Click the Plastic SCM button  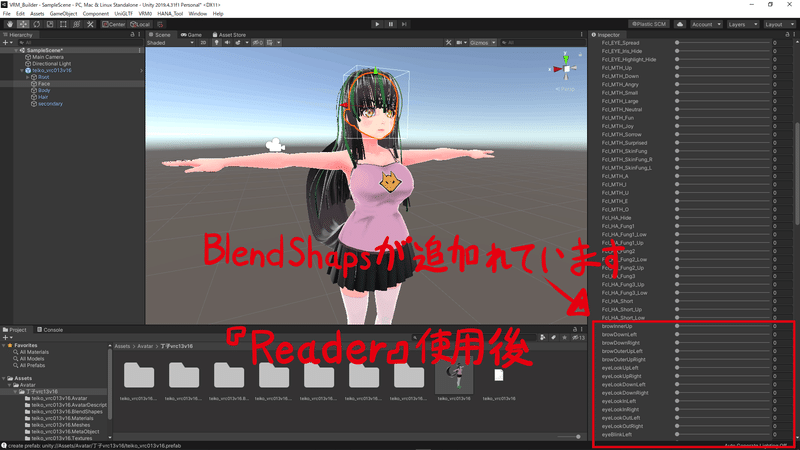(649, 24)
